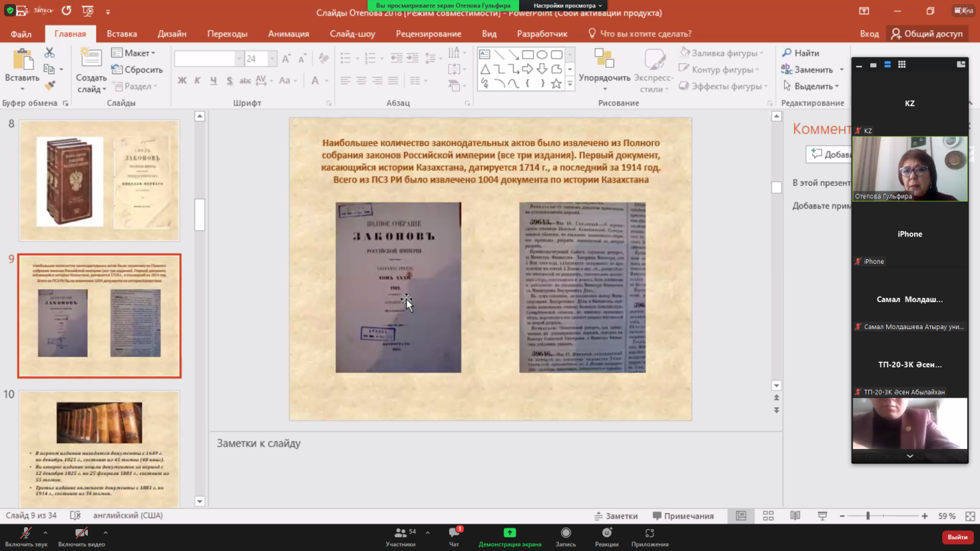
Task: Switch to the Вставка ribbon tab
Action: coord(121,34)
